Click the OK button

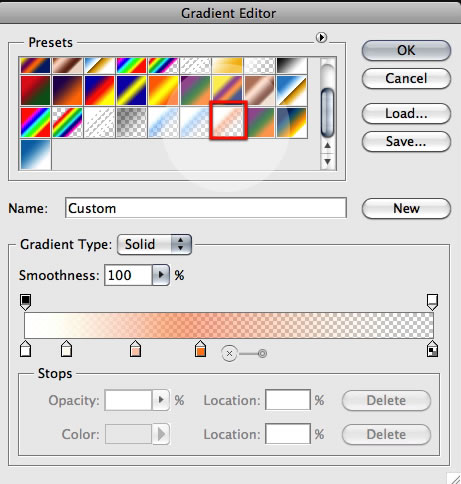click(x=406, y=51)
